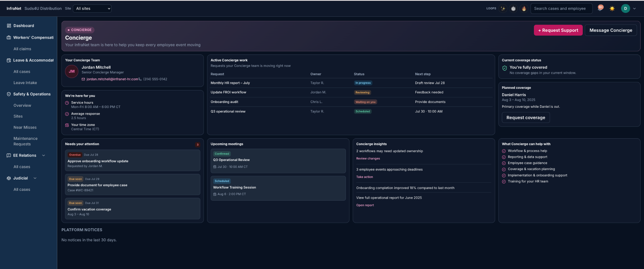Open the All sites selector
The image size is (644, 269).
92,9
